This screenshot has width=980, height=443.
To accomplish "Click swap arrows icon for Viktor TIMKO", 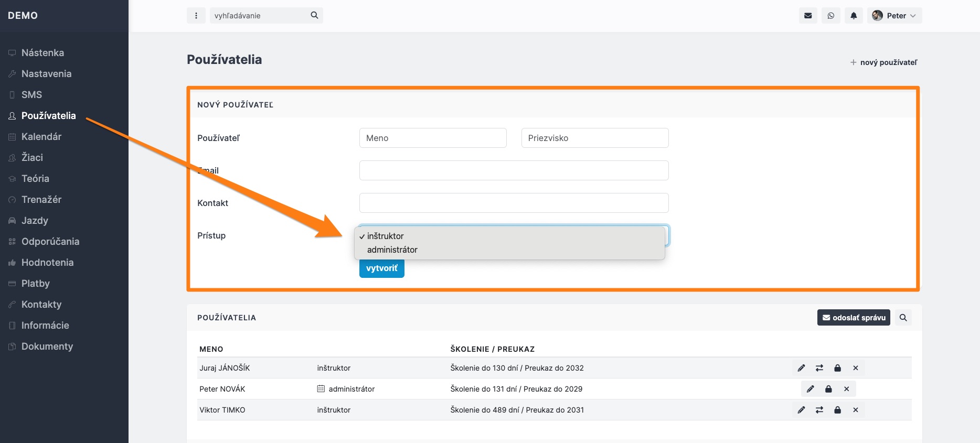I will (x=819, y=410).
